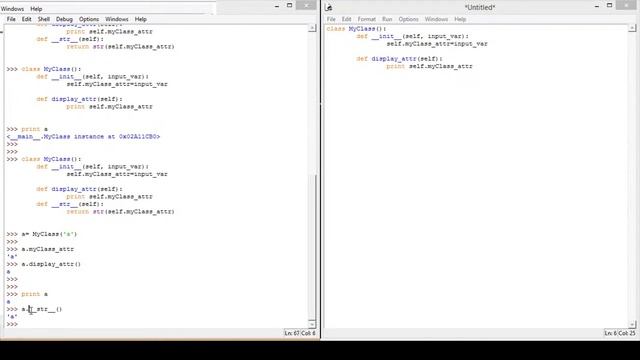This screenshot has height=360, width=640.
Task: Close the Untitled editor window
Action: (626, 5)
